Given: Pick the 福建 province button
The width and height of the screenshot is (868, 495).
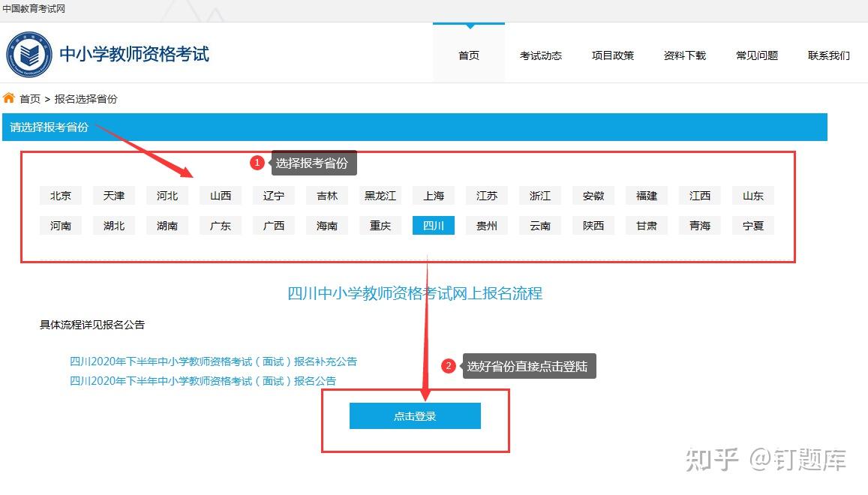Looking at the screenshot, I should [647, 196].
